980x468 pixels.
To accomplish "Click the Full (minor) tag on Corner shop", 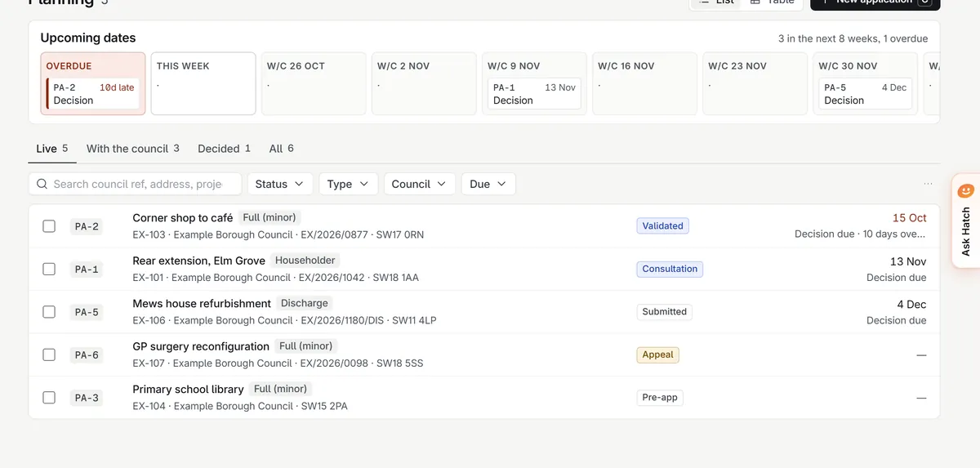I will pyautogui.click(x=269, y=217).
